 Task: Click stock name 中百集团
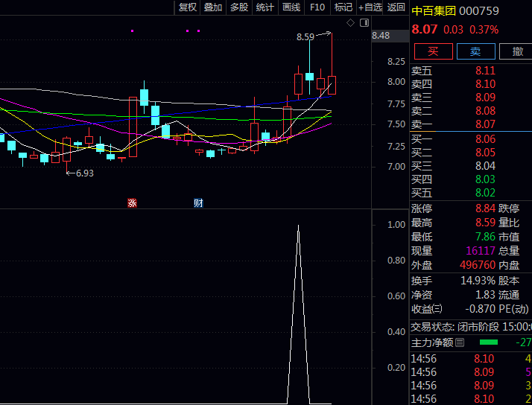click(434, 11)
